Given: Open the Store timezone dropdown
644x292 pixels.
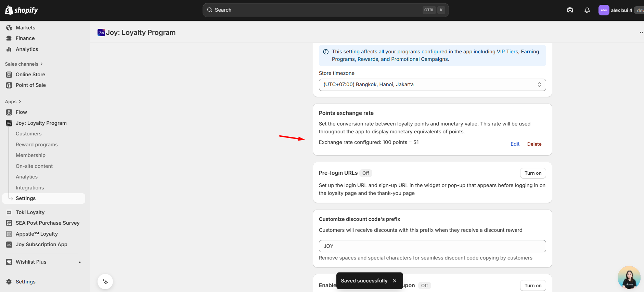Looking at the screenshot, I should click(432, 85).
